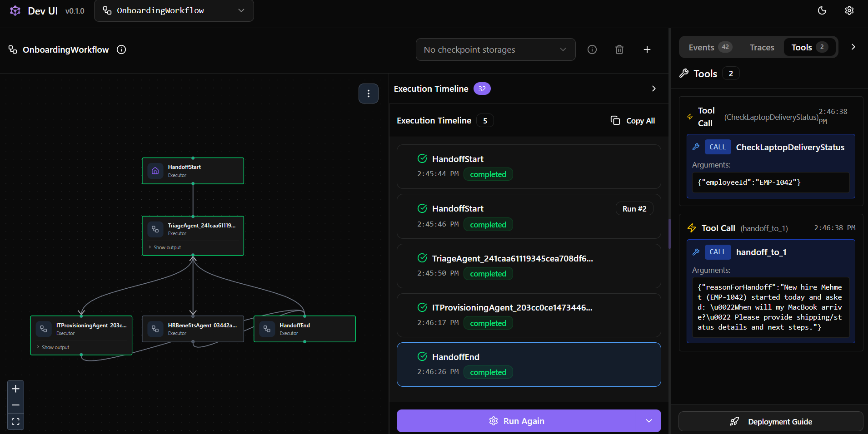868x434 pixels.
Task: Select the HandoffEnd entry in the timeline
Action: click(528, 364)
